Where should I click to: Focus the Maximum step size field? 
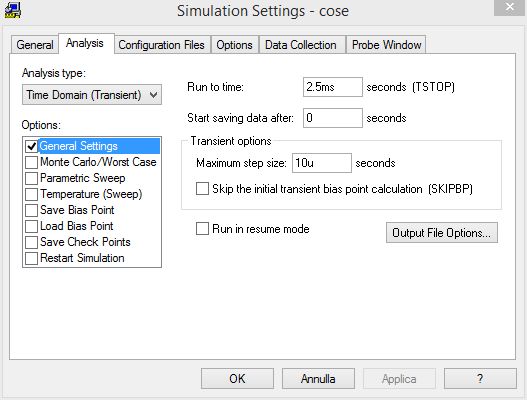click(322, 163)
